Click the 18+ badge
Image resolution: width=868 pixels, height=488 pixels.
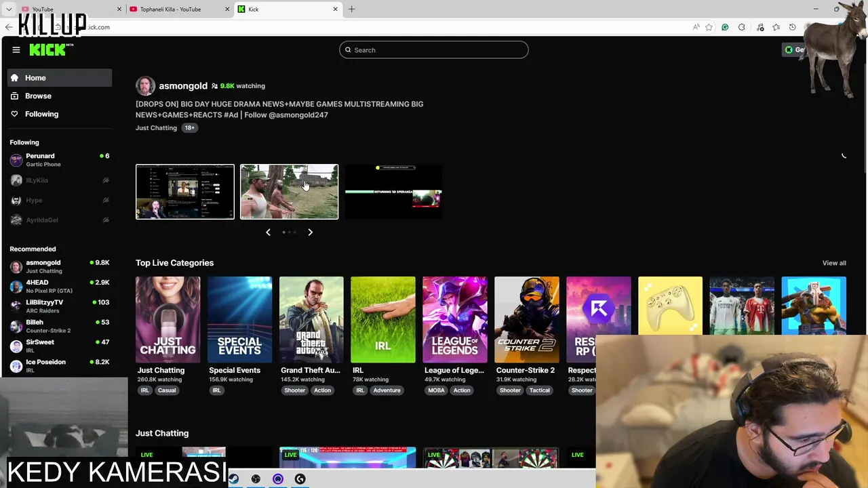[189, 127]
